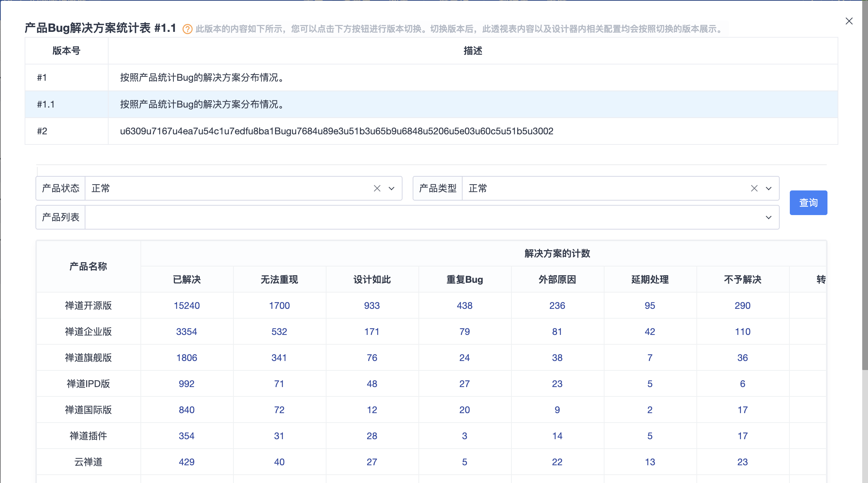Open 不予解决 count 23 for 云禅道
Viewport: 868px width, 483px height.
743,462
